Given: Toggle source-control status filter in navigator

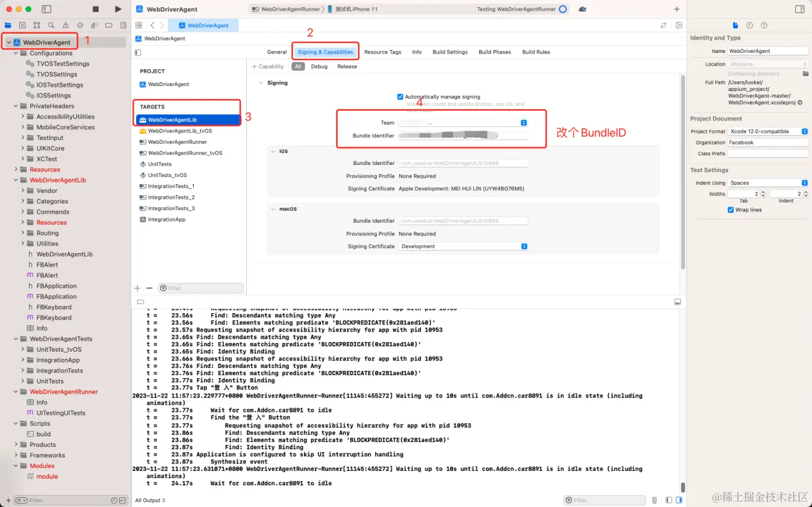Looking at the screenshot, I should click(x=123, y=500).
